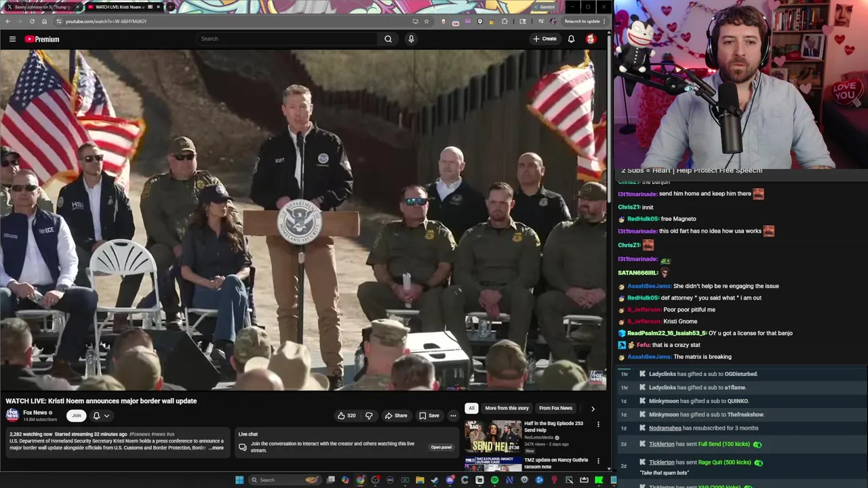
Task: Open the #foxnews hashtag link
Action: [x=140, y=434]
